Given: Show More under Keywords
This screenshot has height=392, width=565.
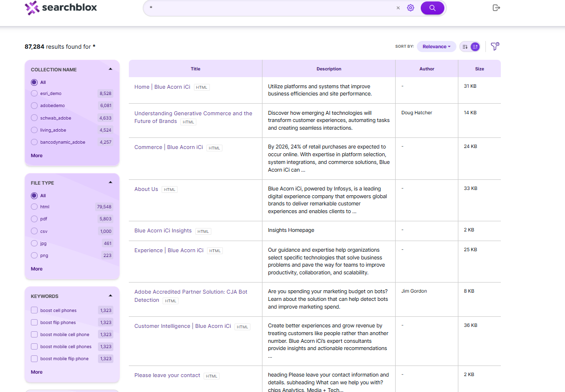Looking at the screenshot, I should 37,372.
